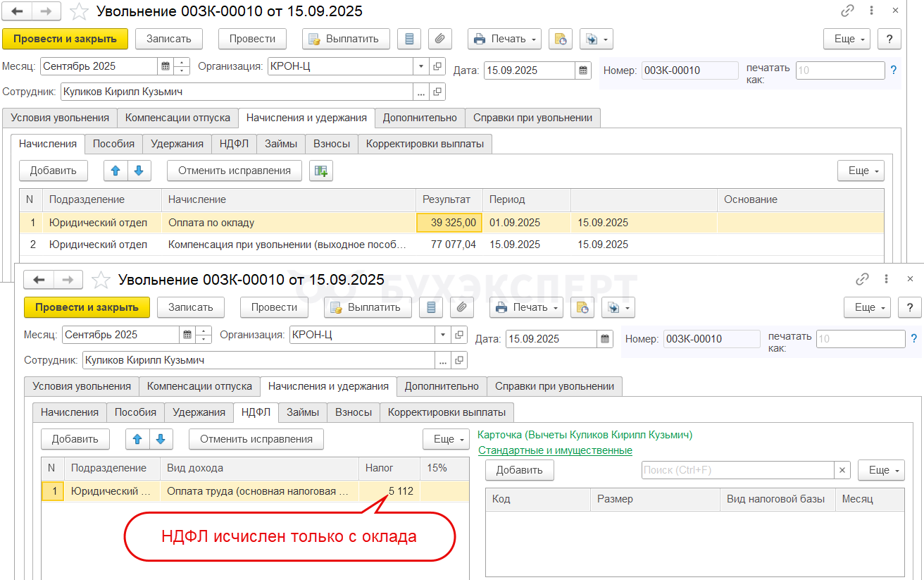Expand Организация dropdown list in back window
Image resolution: width=924 pixels, height=580 pixels.
[421, 66]
